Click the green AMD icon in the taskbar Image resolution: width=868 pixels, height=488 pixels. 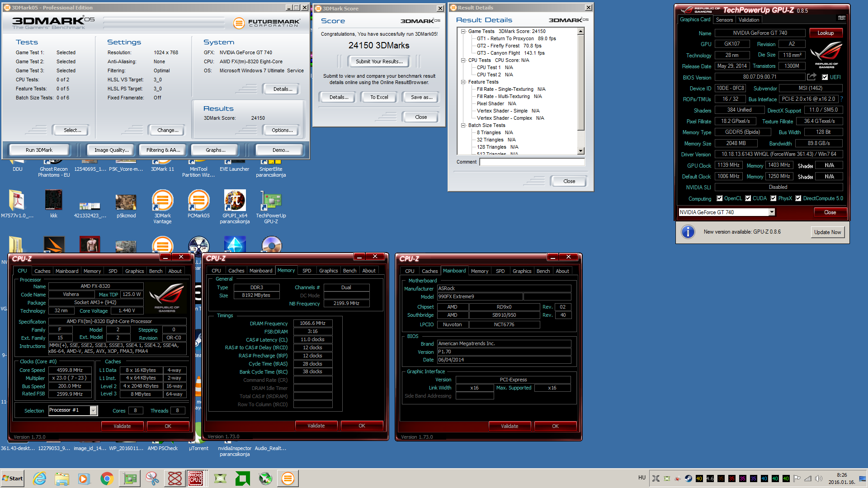click(x=243, y=479)
